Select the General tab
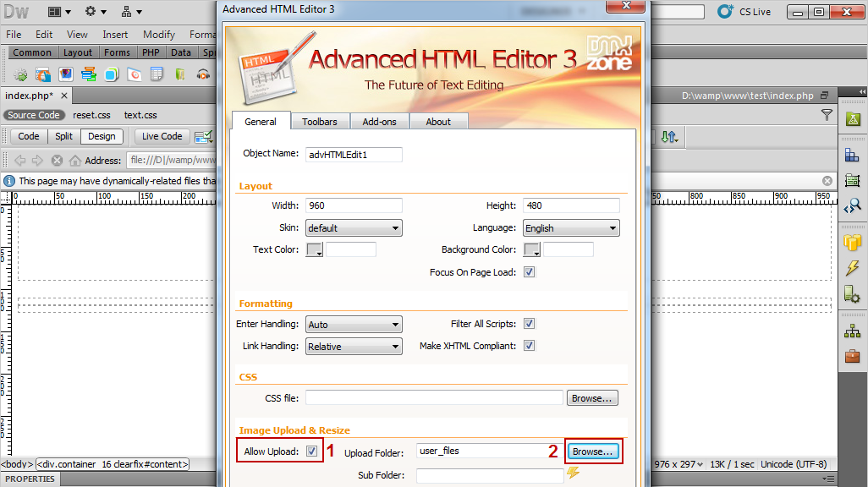This screenshot has width=868, height=487. pos(261,122)
